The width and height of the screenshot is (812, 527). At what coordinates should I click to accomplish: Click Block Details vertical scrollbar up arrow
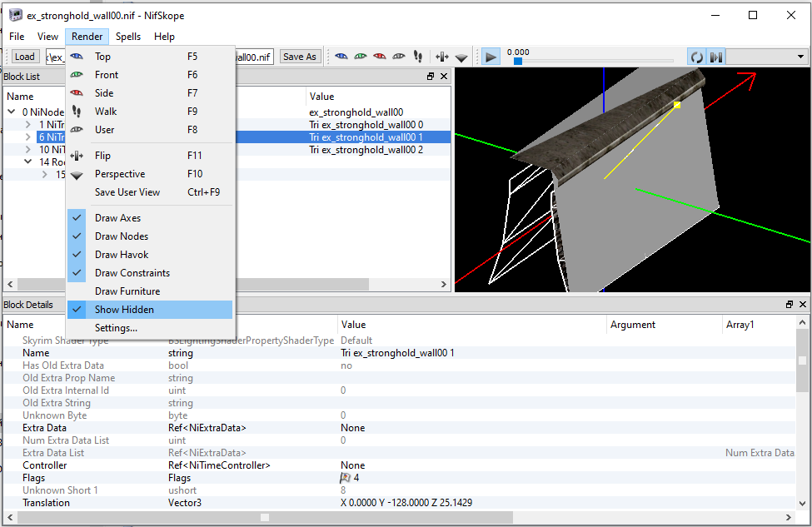point(802,322)
